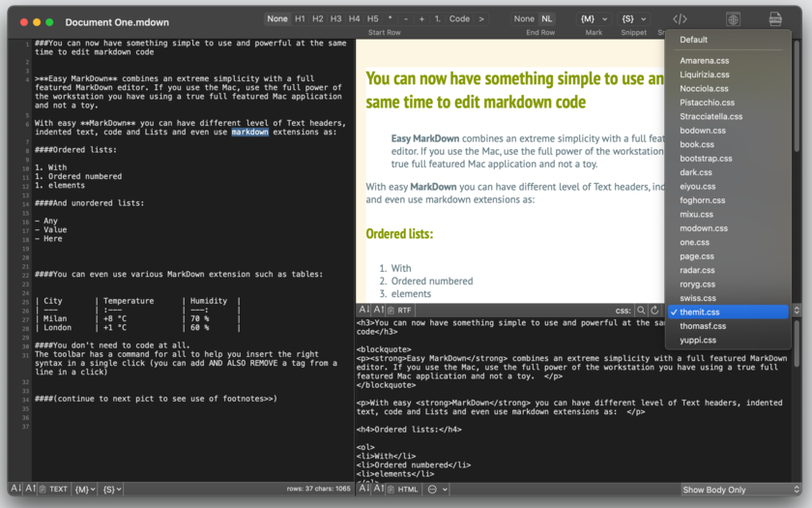The width and height of the screenshot is (812, 508).
Task: Increase font size in the HTML source pane
Action: 379,489
